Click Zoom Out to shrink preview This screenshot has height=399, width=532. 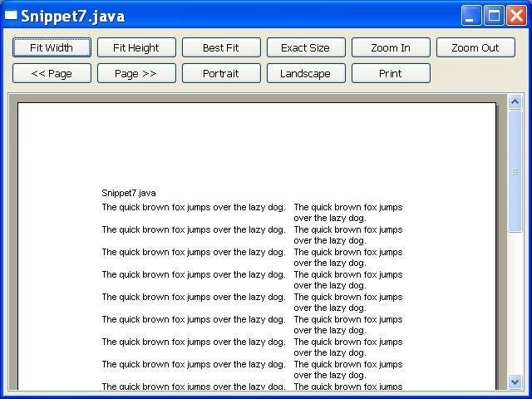pyautogui.click(x=475, y=47)
